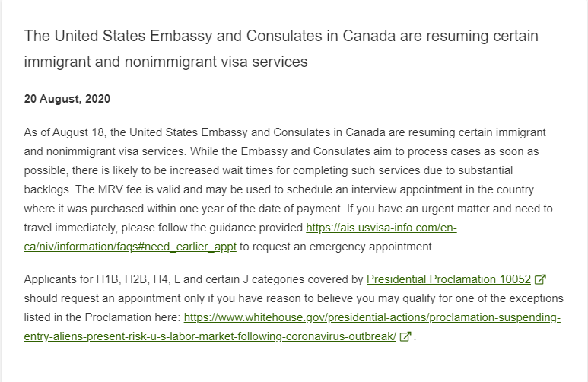
Task: Click 'possible, there is likely' line of text
Action: click(268, 170)
